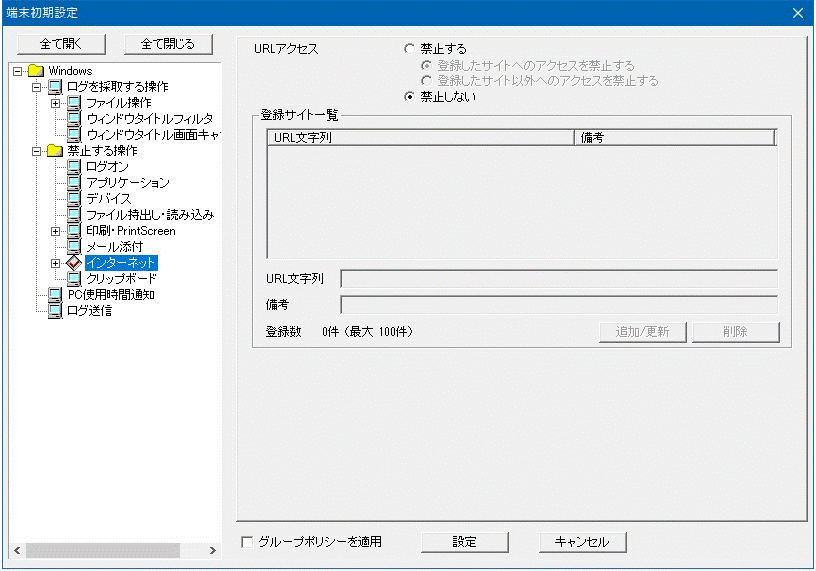
Task: Click the icon beside デバイス
Action: pos(74,199)
